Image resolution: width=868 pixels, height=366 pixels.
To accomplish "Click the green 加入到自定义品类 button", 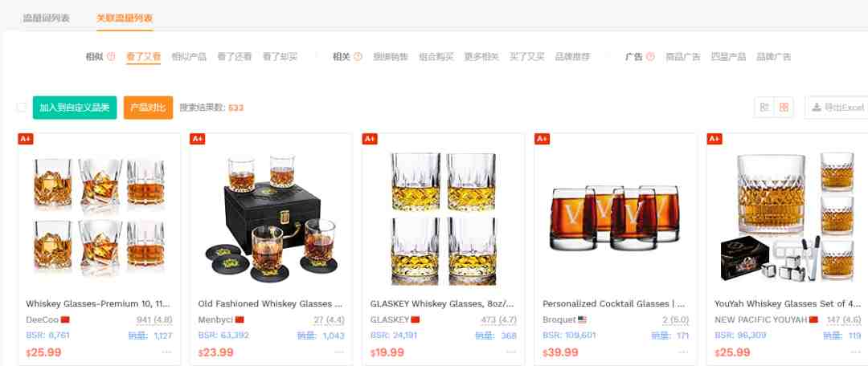I will click(x=75, y=108).
